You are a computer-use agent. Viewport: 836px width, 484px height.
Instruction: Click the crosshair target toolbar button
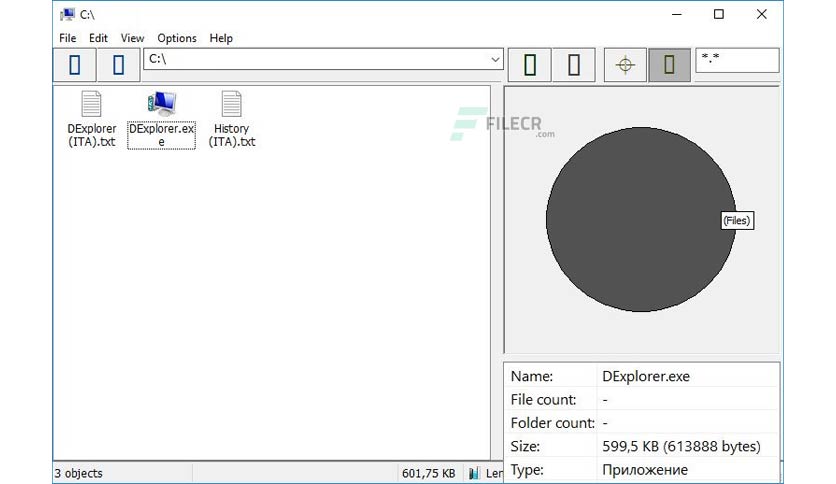[625, 64]
